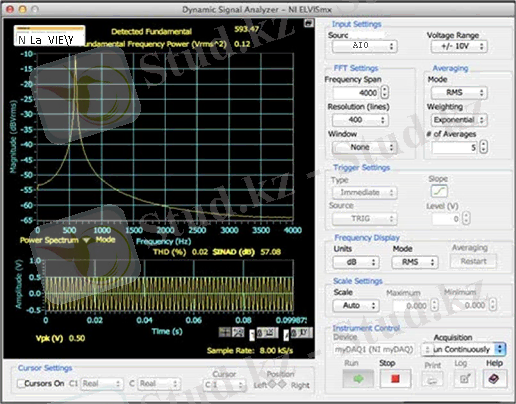Move cursor position right with diamond button
The height and width of the screenshot is (404, 516).
282,385
